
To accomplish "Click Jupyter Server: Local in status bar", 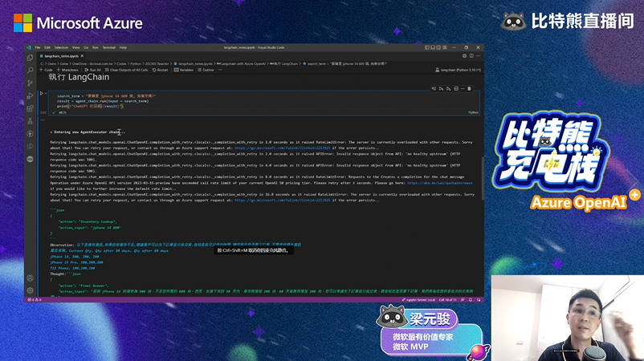I will [x=418, y=300].
